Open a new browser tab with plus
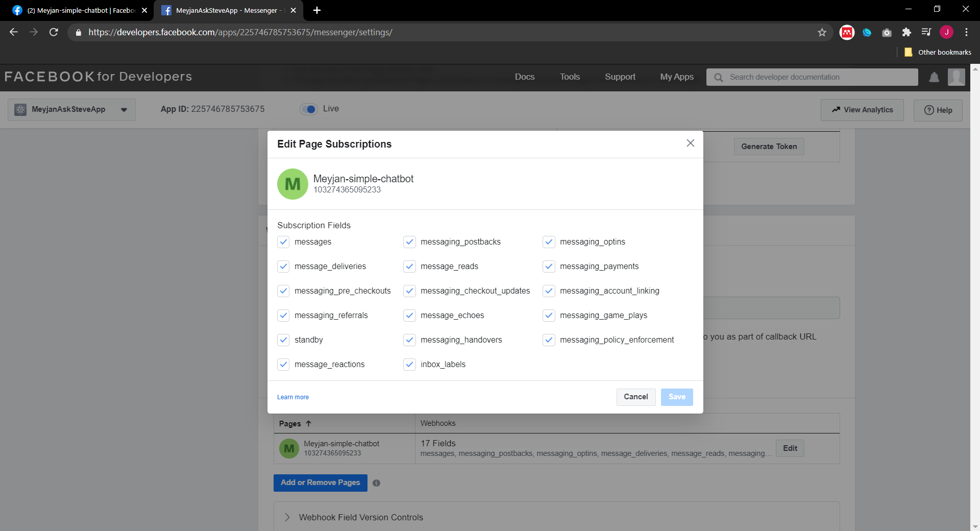The image size is (980, 531). (317, 10)
